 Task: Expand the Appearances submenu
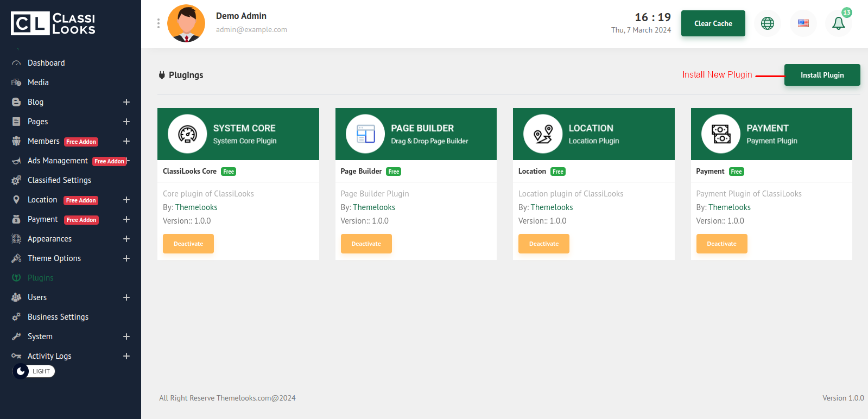(126, 239)
